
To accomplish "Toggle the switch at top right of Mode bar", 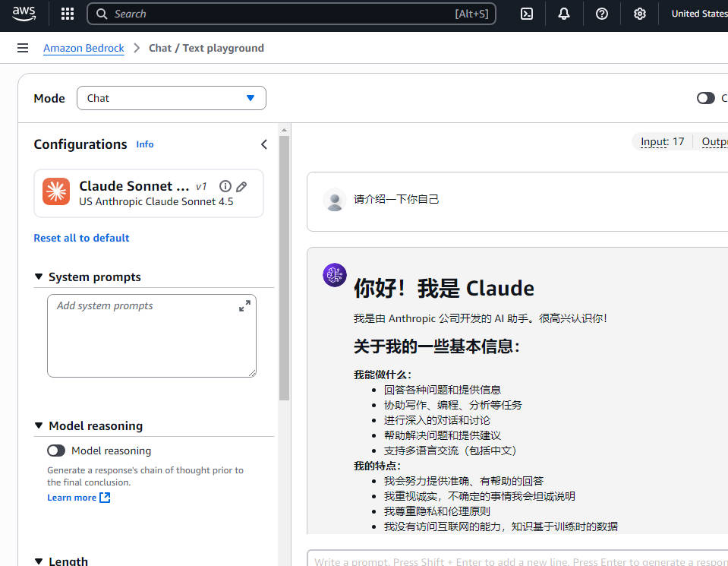I will pos(705,98).
